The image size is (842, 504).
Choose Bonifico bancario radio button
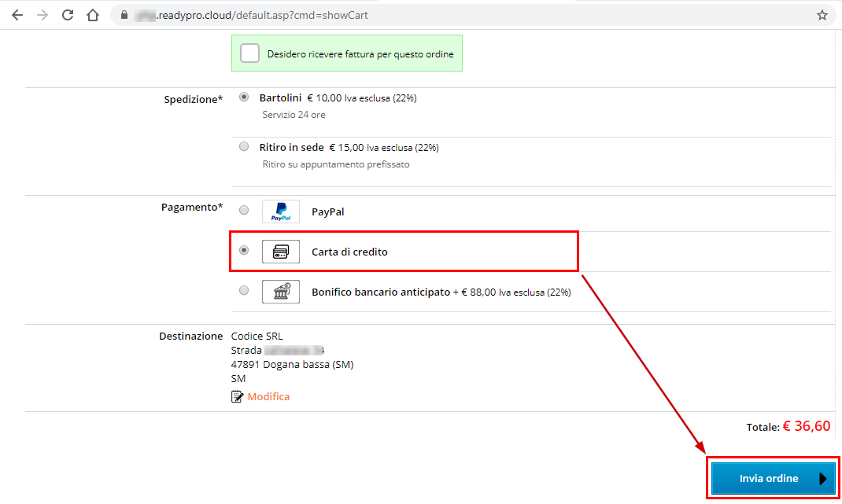pos(244,290)
